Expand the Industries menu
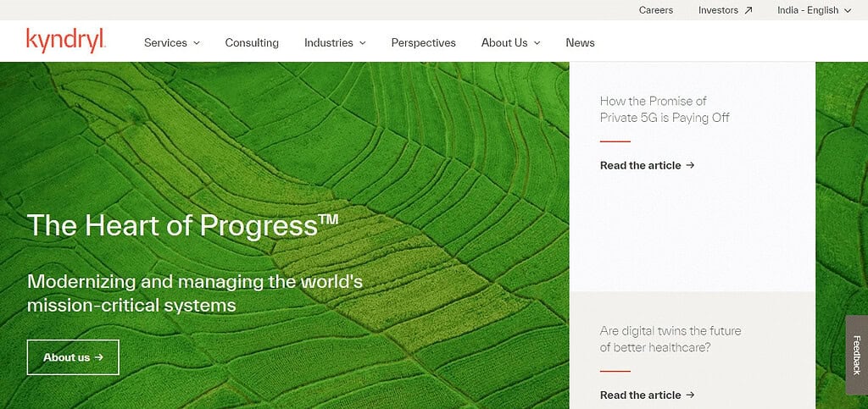This screenshot has width=868, height=409. coord(335,42)
